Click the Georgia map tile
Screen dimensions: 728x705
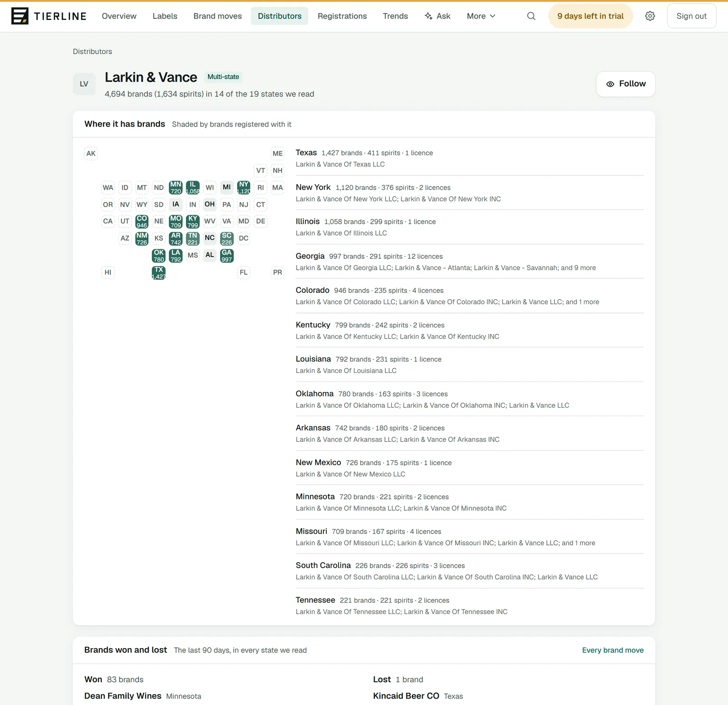[x=227, y=256]
